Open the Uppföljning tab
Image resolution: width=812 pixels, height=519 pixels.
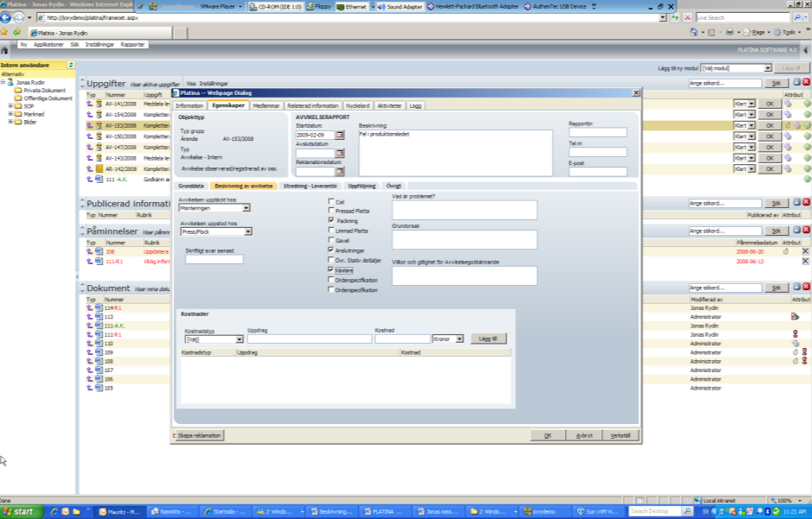tap(362, 186)
